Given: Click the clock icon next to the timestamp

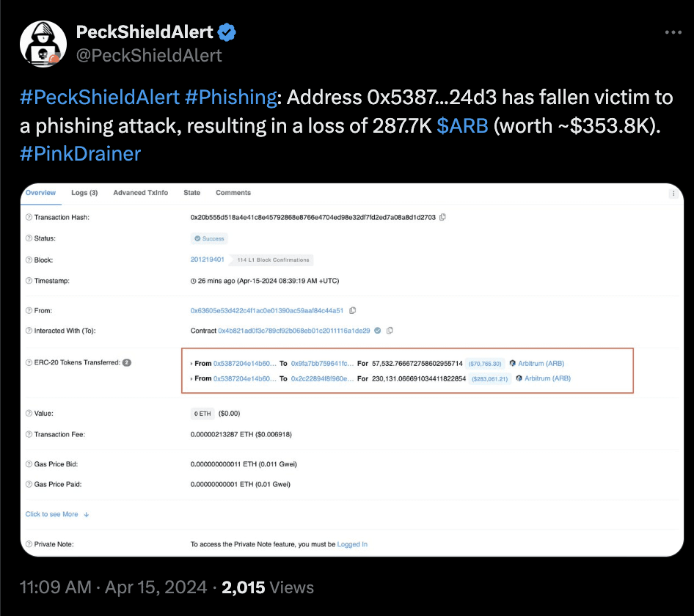Looking at the screenshot, I should (193, 281).
